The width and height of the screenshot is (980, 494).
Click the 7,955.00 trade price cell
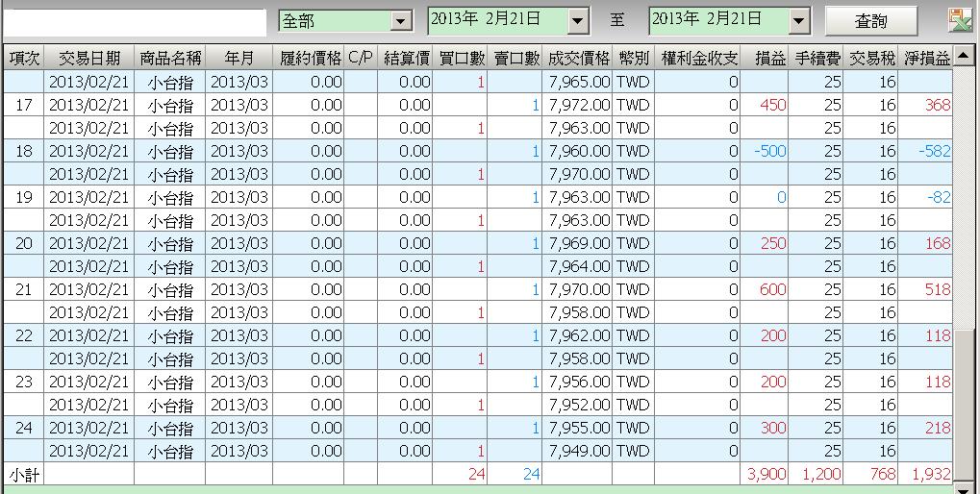[x=577, y=428]
